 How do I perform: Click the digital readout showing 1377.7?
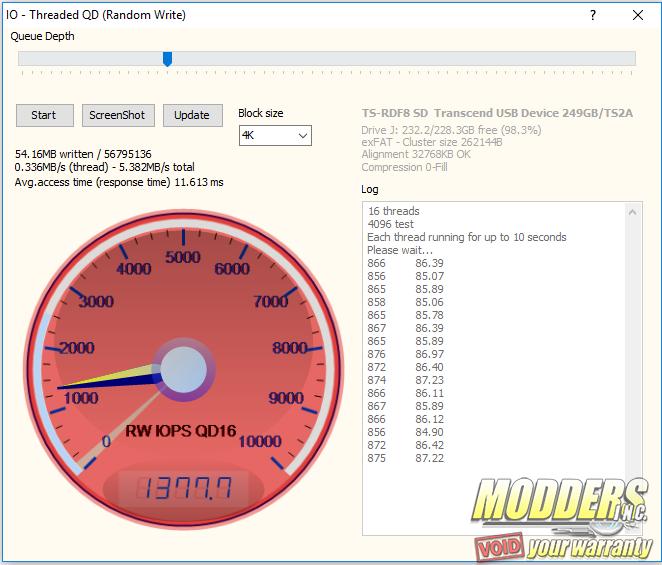pos(184,489)
